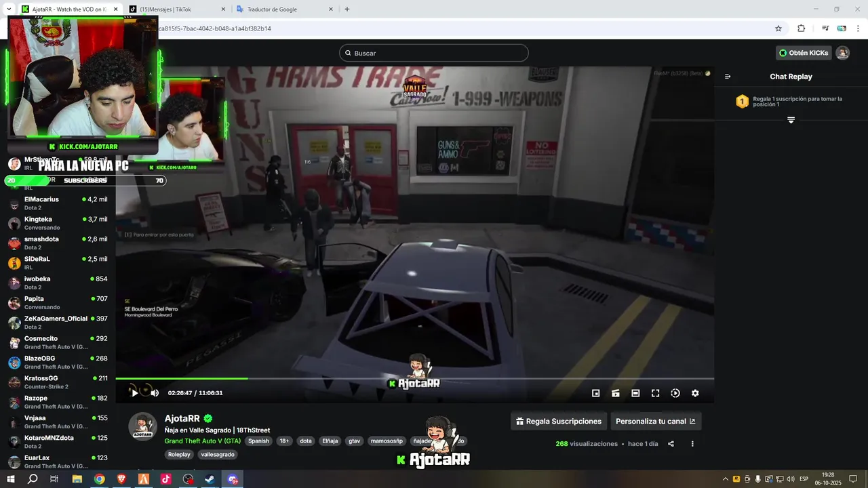Image resolution: width=868 pixels, height=488 pixels.
Task: Open EuarLax channel in sidebar
Action: (58, 462)
